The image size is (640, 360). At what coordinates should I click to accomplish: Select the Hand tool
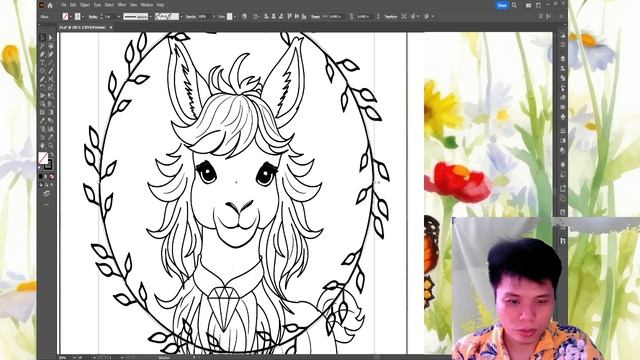43,145
